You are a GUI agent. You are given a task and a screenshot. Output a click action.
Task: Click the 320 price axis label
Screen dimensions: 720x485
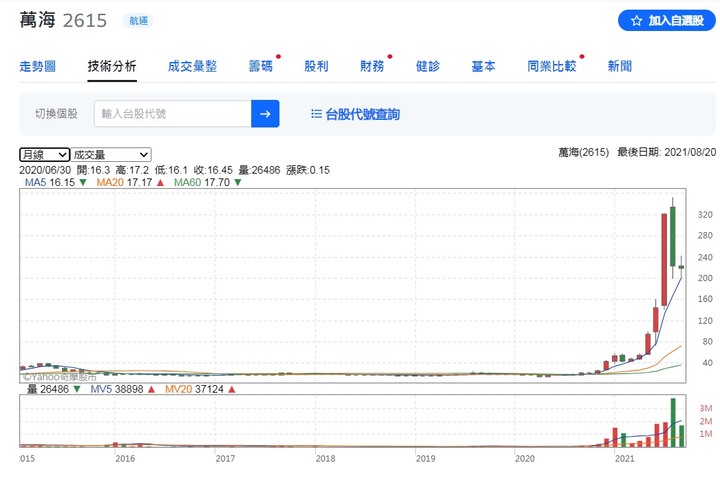coord(705,214)
